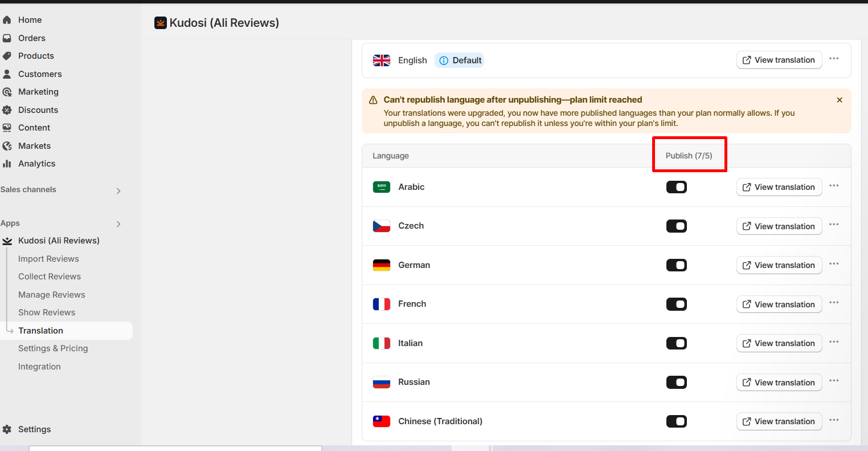Go to Import Reviews page

(x=48, y=259)
